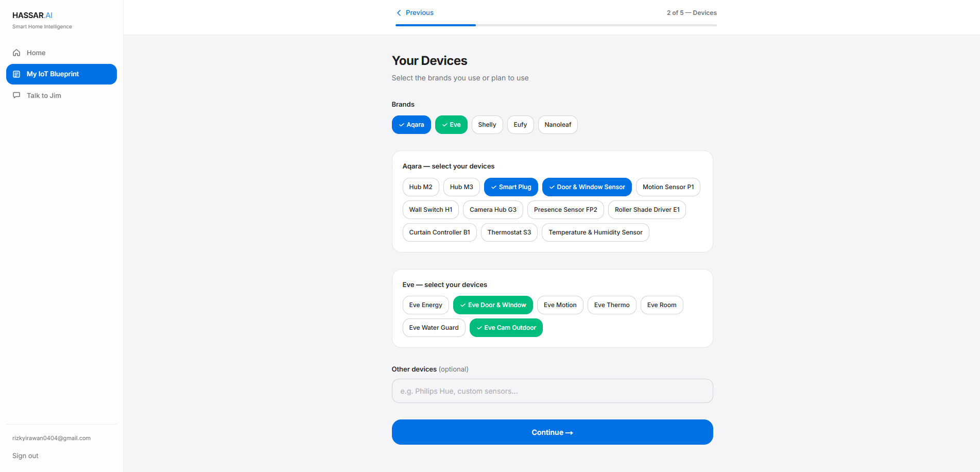Click the Talk to Jim chat bubble icon
This screenshot has width=980, height=472.
pos(16,95)
